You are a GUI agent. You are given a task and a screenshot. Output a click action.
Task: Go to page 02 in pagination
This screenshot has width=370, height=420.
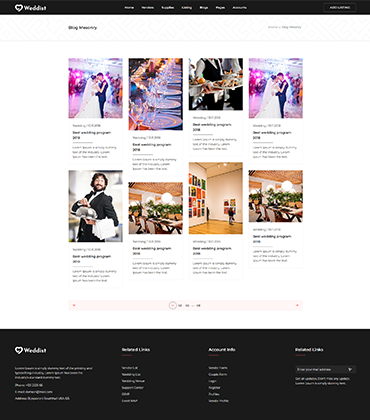coord(180,305)
